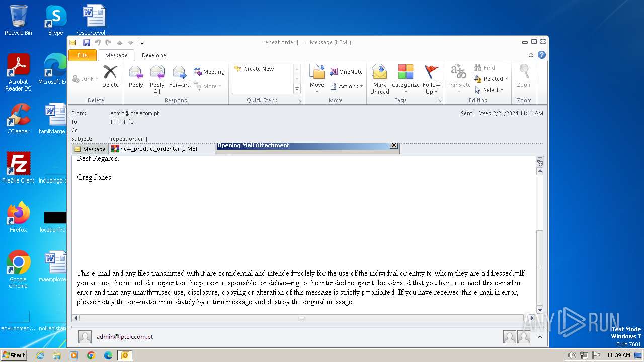Image resolution: width=644 pixels, height=362 pixels.
Task: Open the File tab
Action: pyautogui.click(x=83, y=55)
